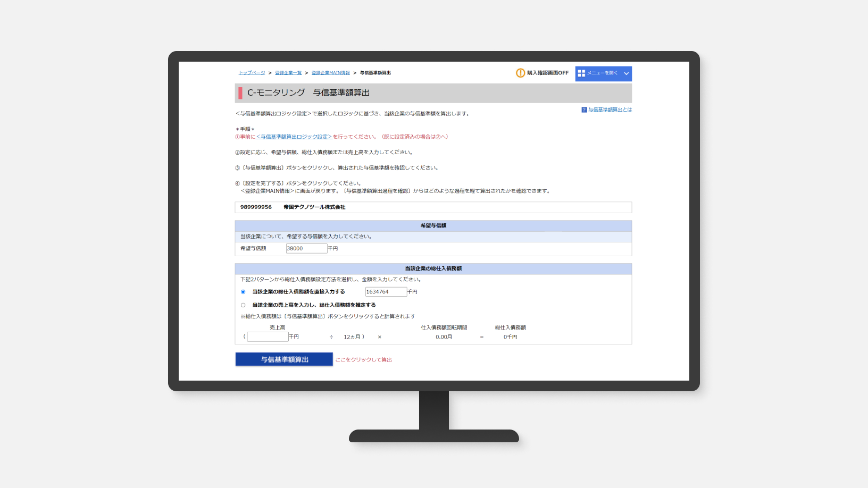Toggle the 購入確認画面OFF text setting

tap(548, 73)
